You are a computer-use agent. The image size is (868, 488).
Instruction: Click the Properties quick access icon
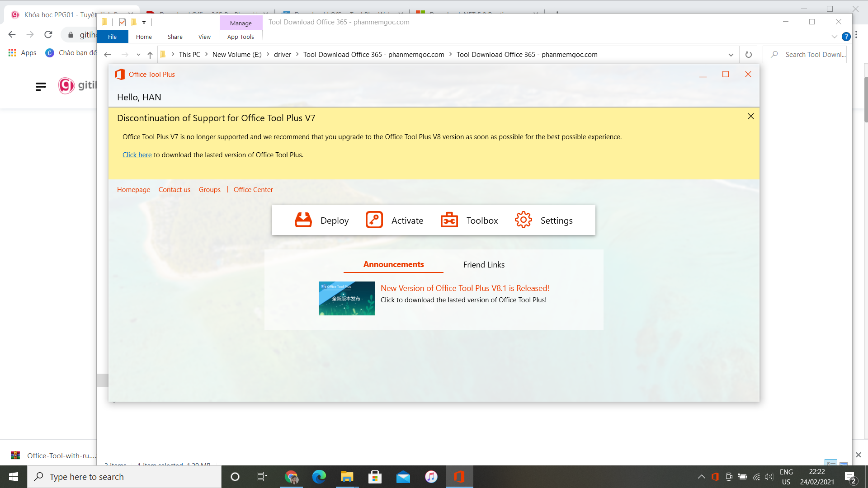point(123,22)
